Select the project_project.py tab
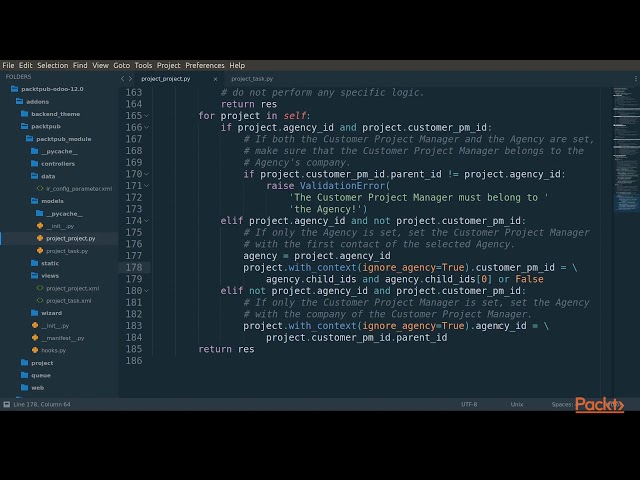Viewport: 640px width, 480px height. coord(166,79)
